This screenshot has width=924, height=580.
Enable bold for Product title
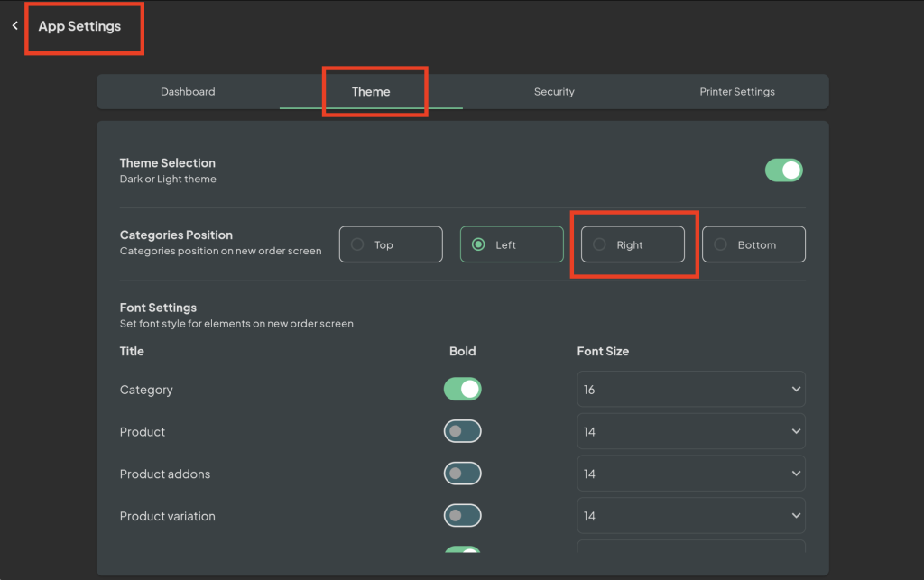(462, 431)
